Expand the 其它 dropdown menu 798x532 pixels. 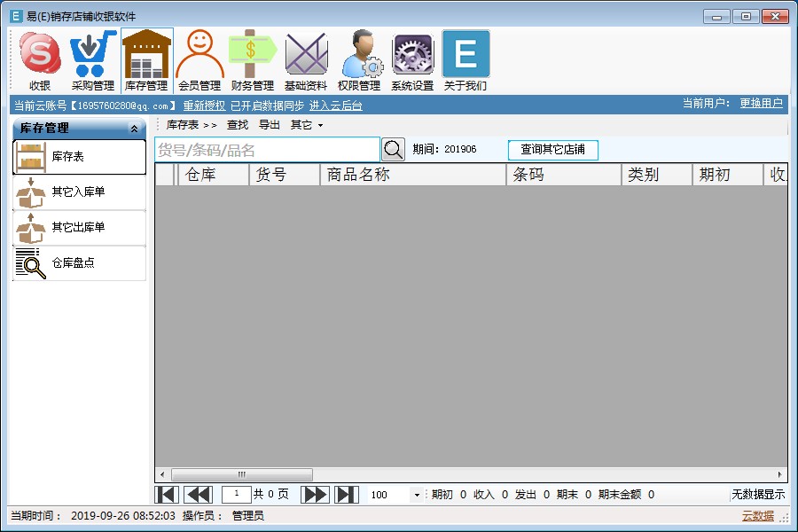tap(307, 125)
